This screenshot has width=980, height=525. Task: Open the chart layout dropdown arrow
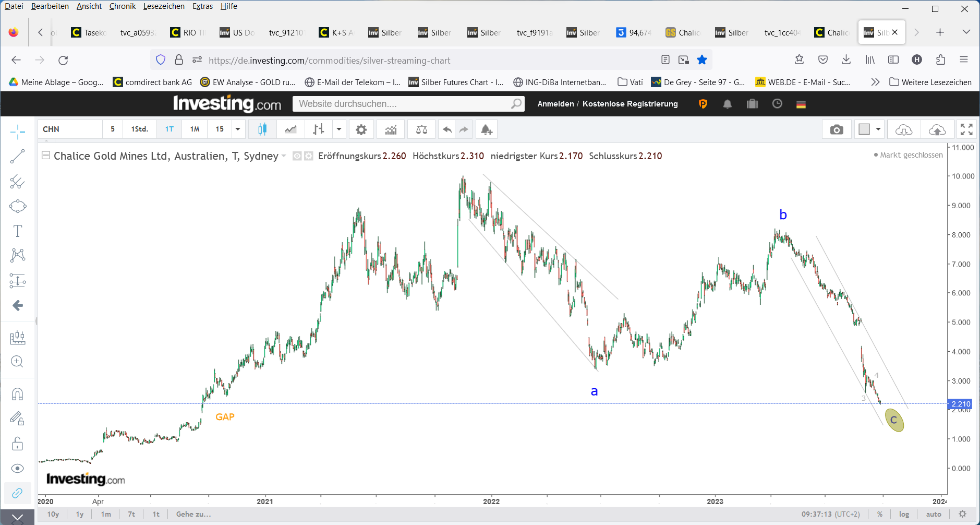(x=878, y=129)
